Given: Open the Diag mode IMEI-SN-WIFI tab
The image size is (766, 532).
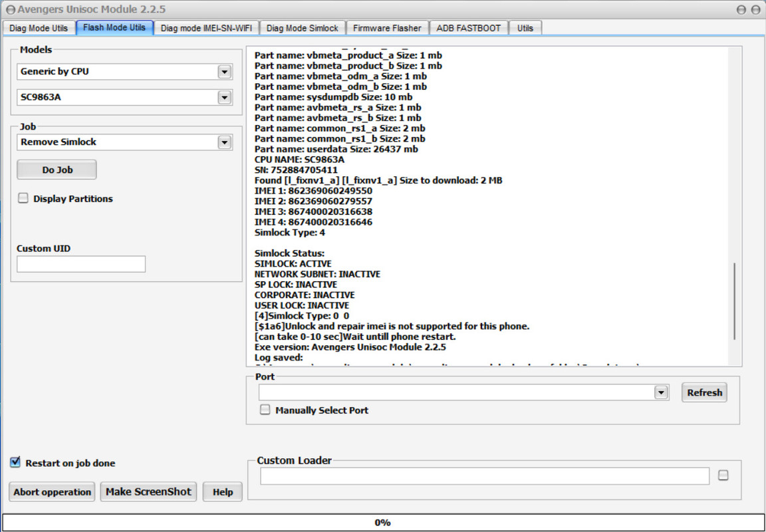Looking at the screenshot, I should coord(206,28).
